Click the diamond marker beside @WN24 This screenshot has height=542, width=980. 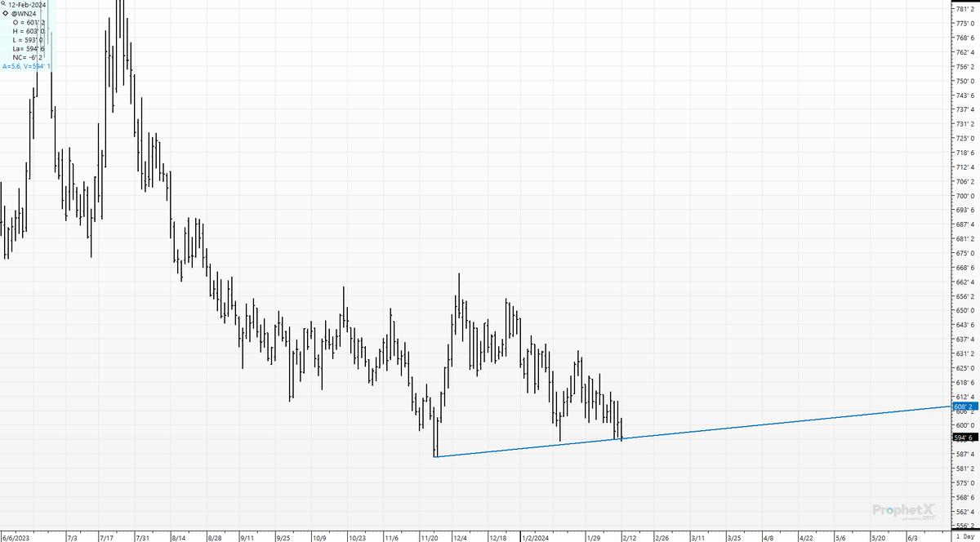click(x=5, y=13)
